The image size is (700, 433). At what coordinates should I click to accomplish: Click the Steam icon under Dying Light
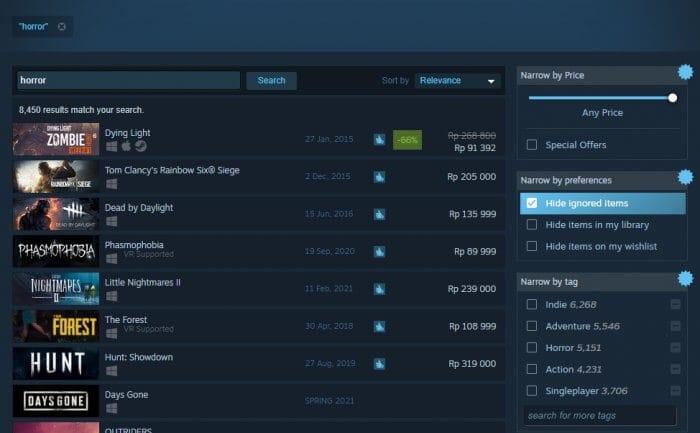click(x=141, y=146)
